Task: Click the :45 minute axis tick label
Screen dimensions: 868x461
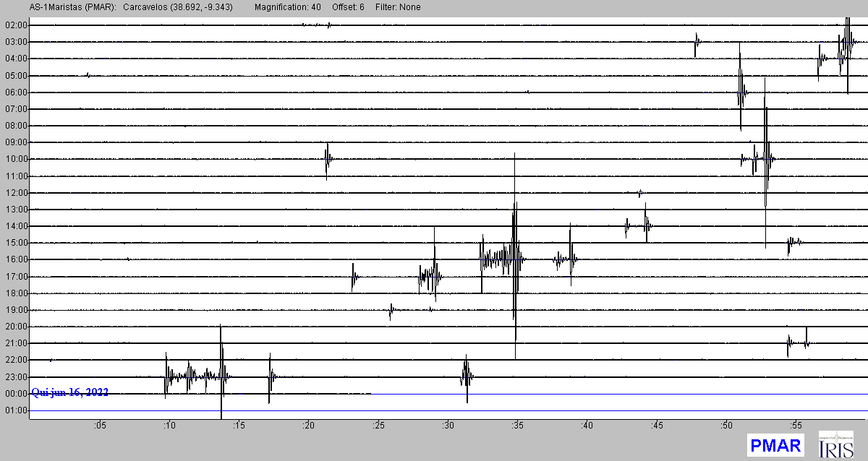Action: click(656, 425)
